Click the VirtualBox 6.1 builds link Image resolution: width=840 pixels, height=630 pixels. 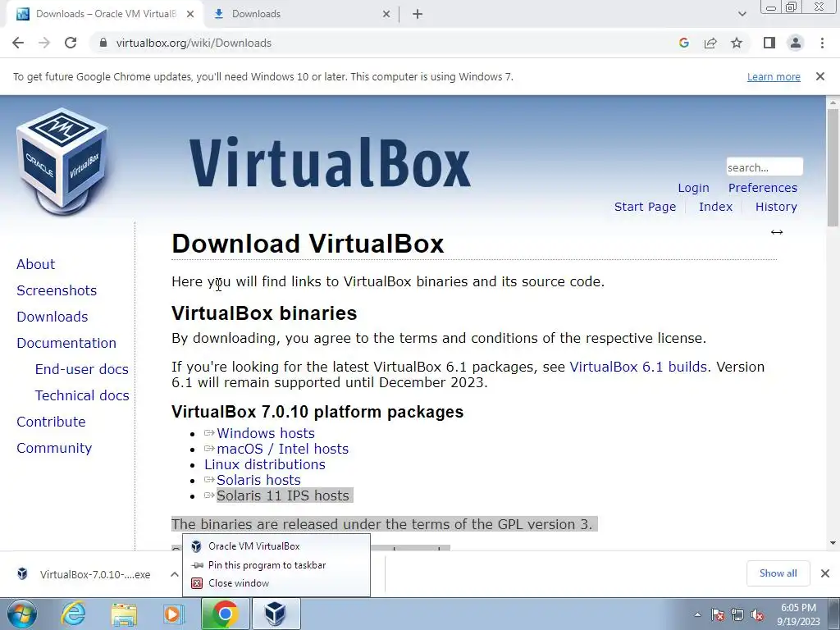[x=638, y=367]
